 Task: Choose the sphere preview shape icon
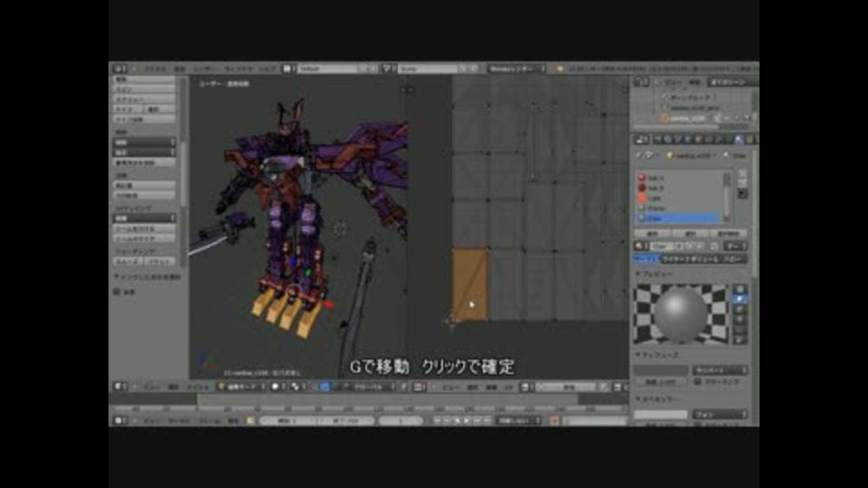pyautogui.click(x=740, y=299)
